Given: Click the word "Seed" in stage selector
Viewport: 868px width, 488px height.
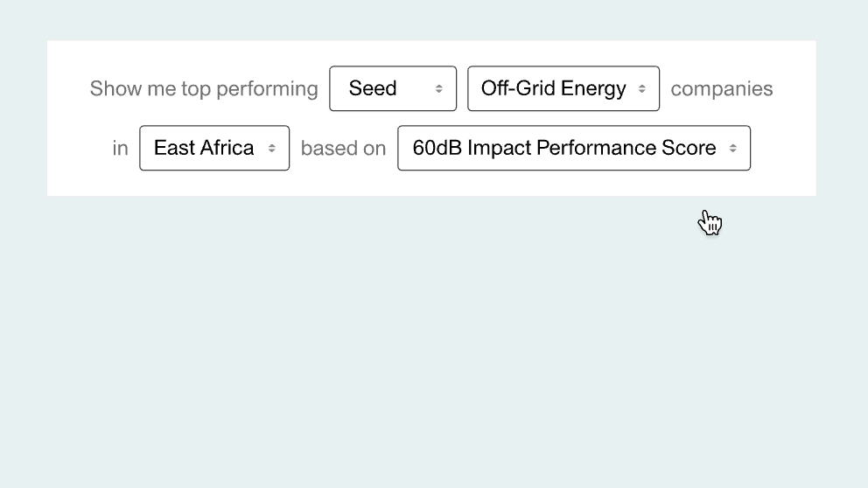Looking at the screenshot, I should tap(373, 88).
